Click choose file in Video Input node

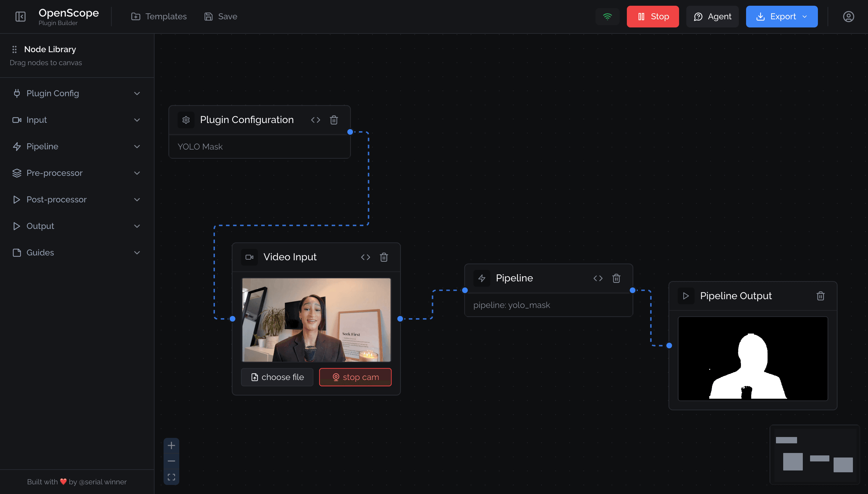(277, 377)
